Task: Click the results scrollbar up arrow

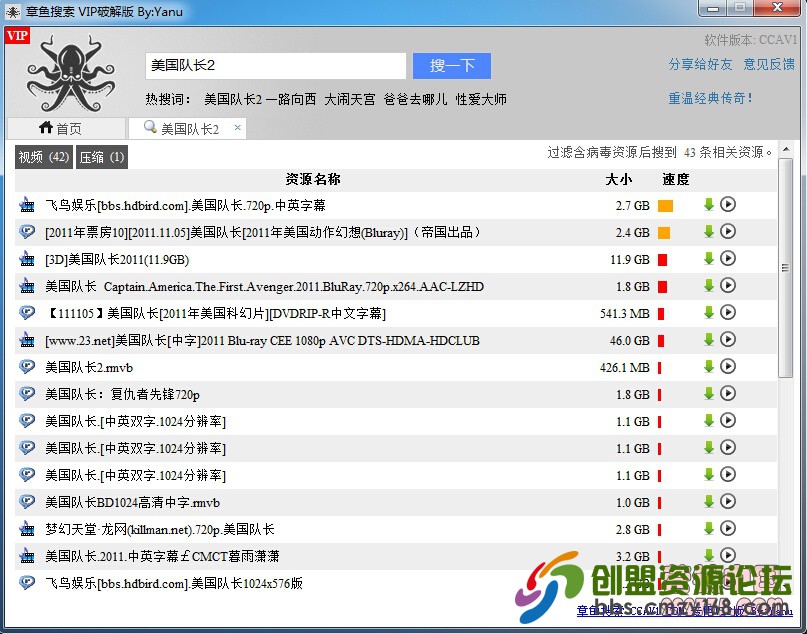Action: point(785,150)
